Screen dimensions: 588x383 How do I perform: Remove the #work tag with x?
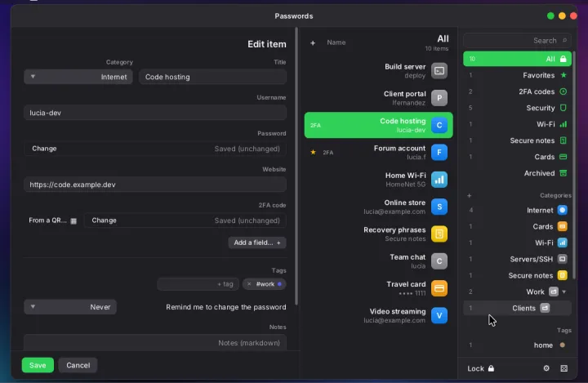(249, 284)
